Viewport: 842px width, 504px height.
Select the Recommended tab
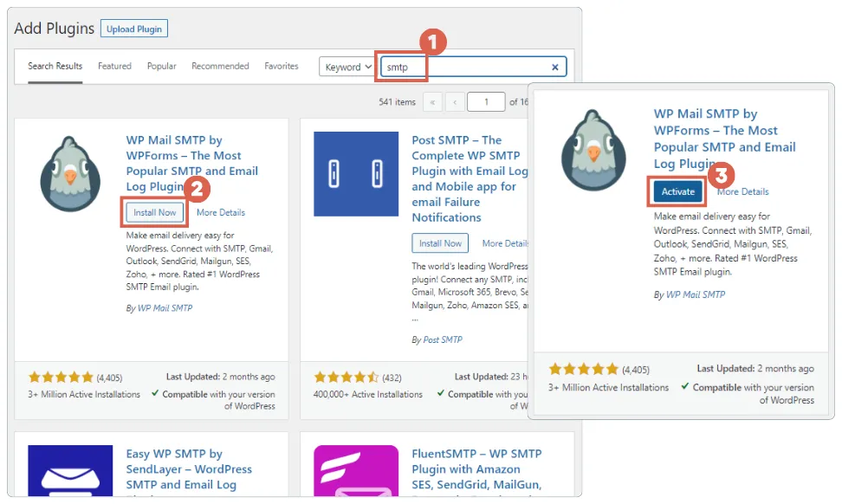coord(220,65)
